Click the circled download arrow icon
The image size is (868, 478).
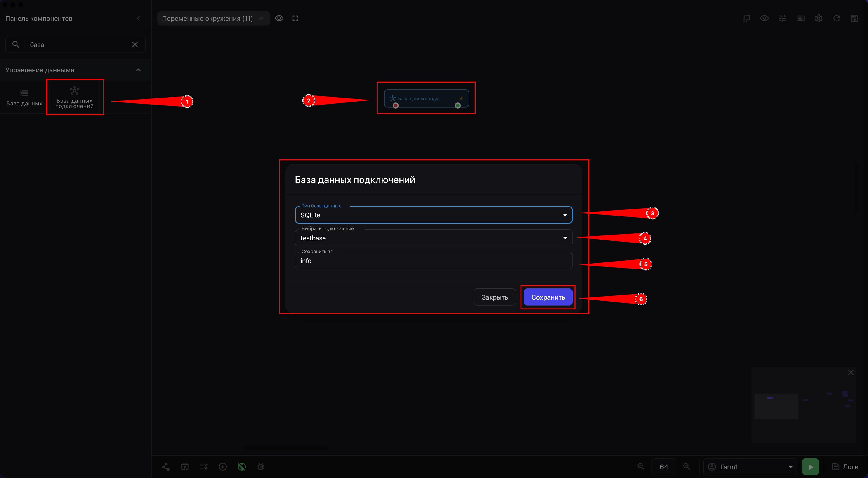(223, 466)
